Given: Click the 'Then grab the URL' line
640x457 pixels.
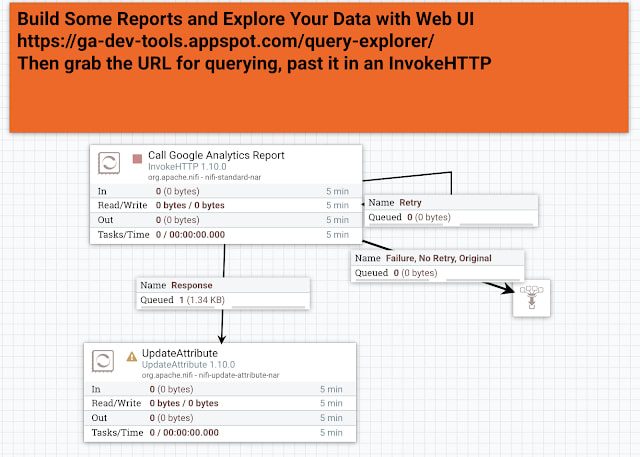Looking at the screenshot, I should [x=254, y=64].
